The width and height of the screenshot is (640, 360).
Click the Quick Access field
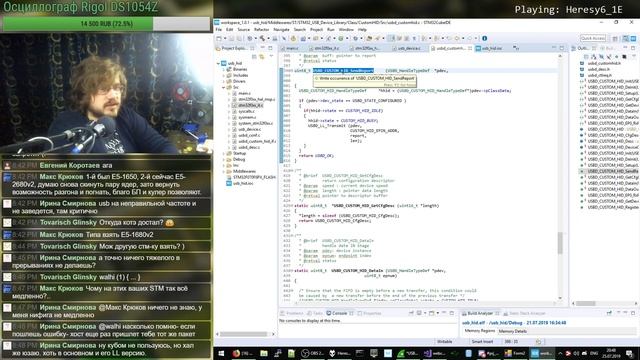click(x=593, y=38)
